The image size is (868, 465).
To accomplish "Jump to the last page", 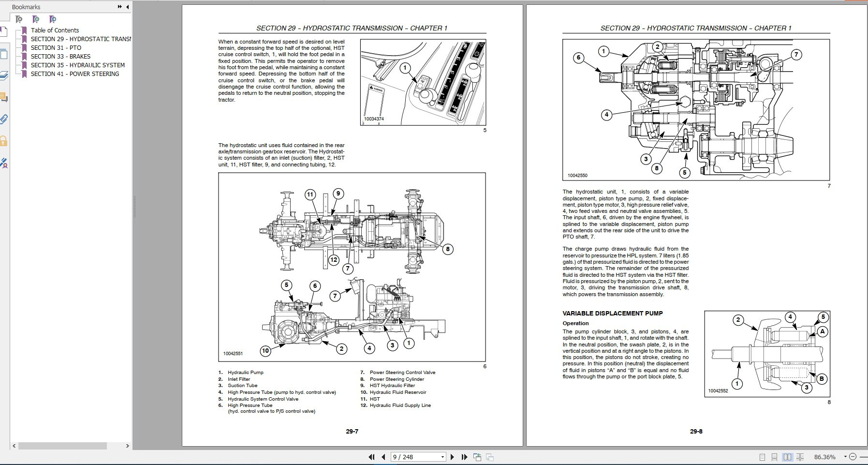I will [465, 456].
